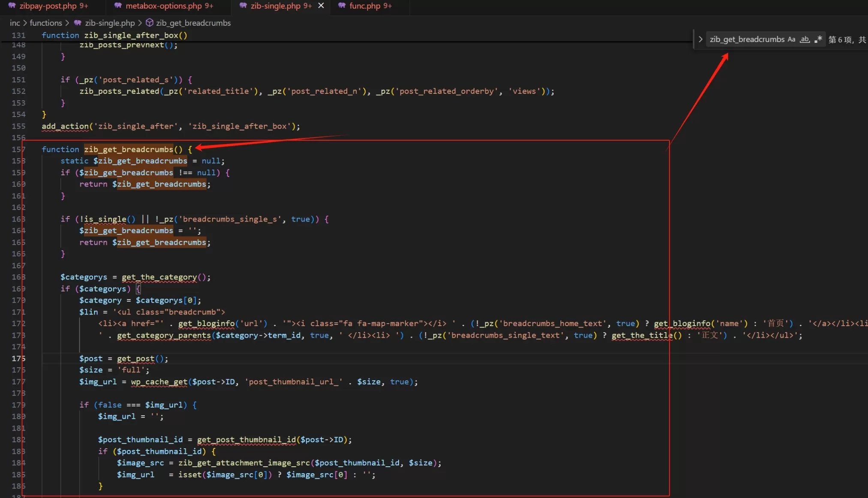
Task: Click "$size = 'full';" on line 176
Action: [114, 370]
